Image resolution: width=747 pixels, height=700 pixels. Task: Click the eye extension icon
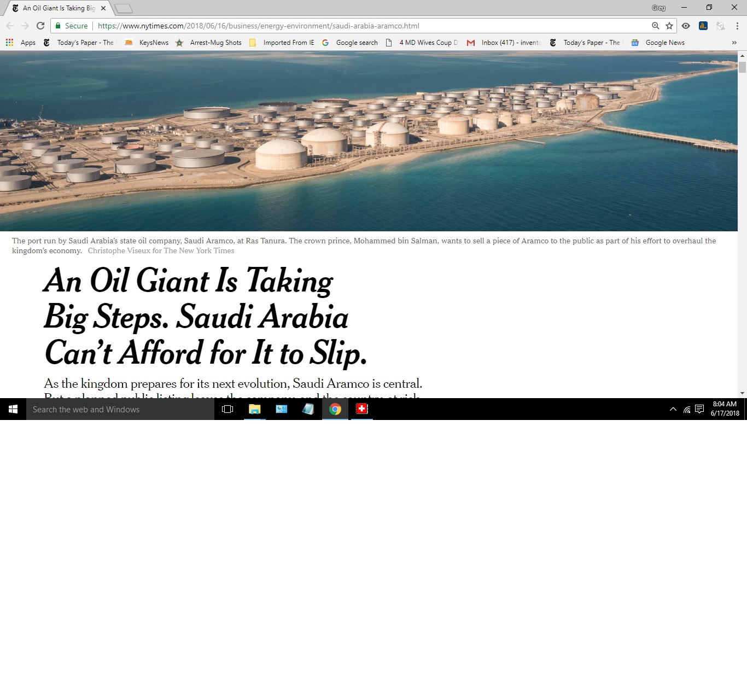point(686,26)
